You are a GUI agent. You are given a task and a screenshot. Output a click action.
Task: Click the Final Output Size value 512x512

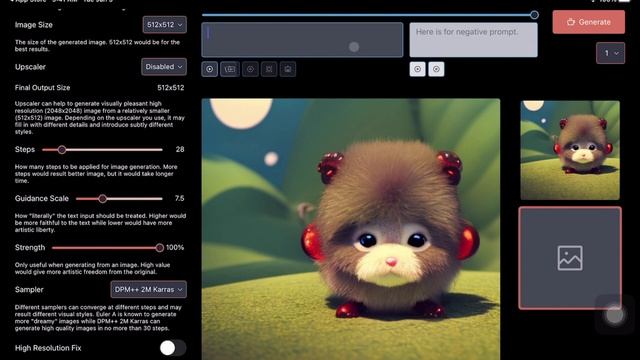click(x=171, y=88)
